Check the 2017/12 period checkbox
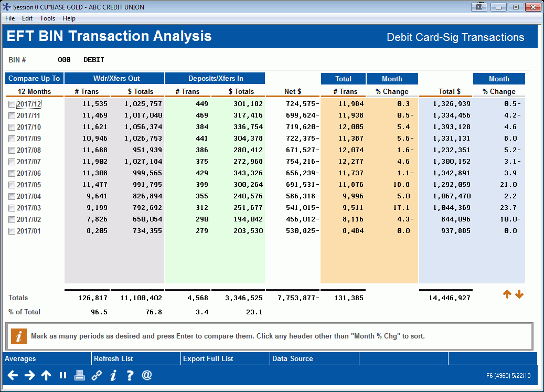The width and height of the screenshot is (544, 392). tap(12, 104)
